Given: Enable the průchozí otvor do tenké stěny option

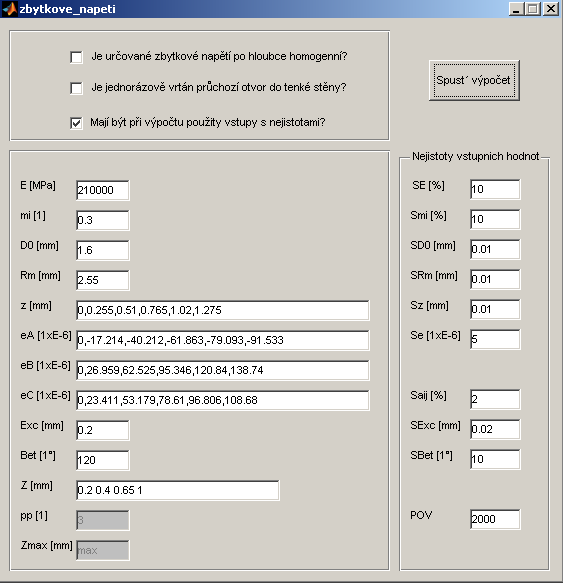Looking at the screenshot, I should (76, 88).
